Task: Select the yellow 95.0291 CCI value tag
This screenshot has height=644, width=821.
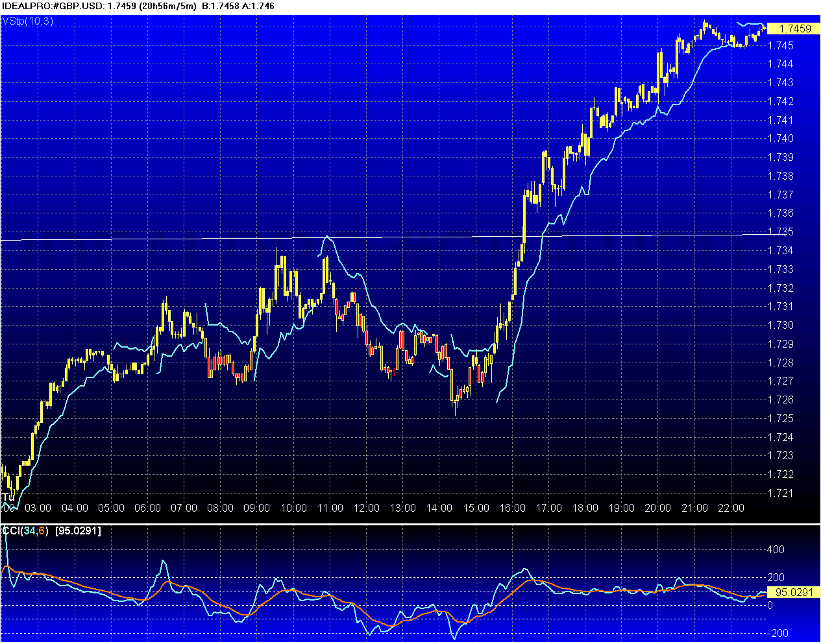Action: 793,592
